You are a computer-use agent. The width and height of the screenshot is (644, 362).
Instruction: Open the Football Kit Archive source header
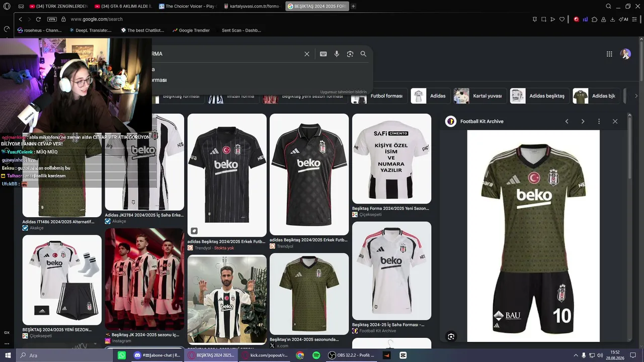(x=475, y=121)
